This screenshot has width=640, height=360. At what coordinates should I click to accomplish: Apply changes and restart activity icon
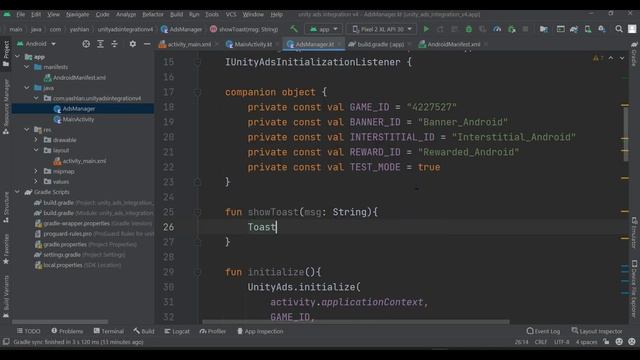click(440, 29)
